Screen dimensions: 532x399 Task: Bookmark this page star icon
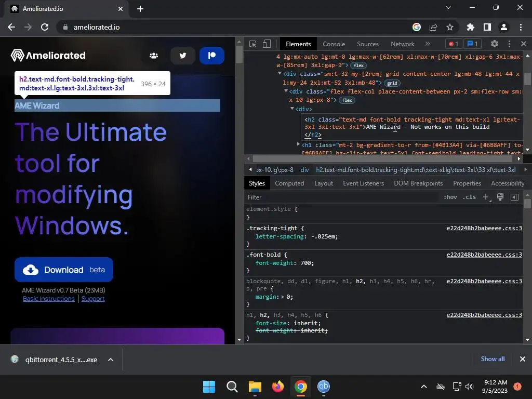(449, 27)
